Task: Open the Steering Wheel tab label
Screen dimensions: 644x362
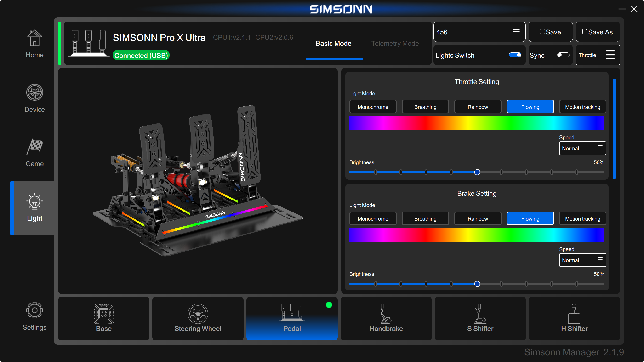Action: coord(198,329)
